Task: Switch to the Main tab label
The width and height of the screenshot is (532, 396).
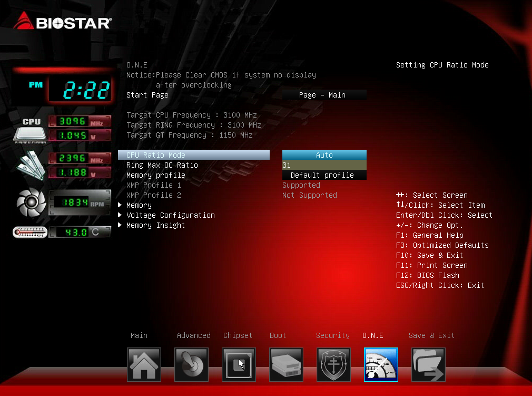Action: pos(139,335)
